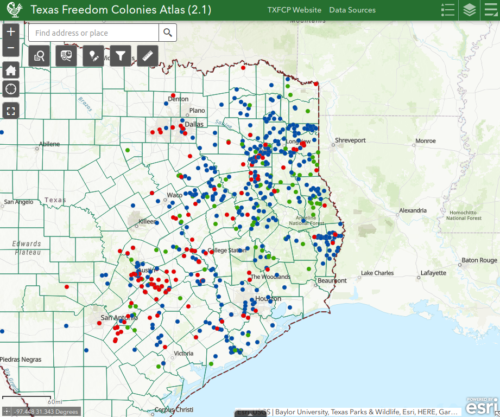
Task: Click the Monroe city label
Action: pyautogui.click(x=426, y=141)
